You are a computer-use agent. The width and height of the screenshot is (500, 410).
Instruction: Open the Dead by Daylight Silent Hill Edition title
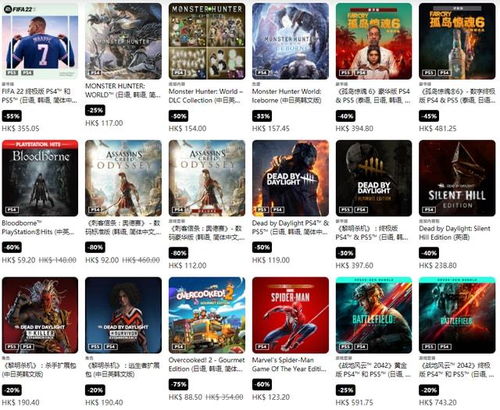455,233
